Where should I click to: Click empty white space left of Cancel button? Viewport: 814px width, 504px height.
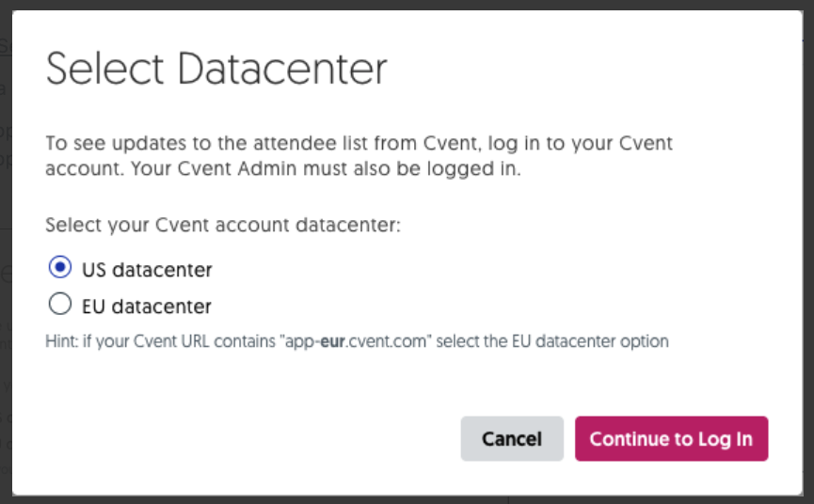click(x=249, y=439)
